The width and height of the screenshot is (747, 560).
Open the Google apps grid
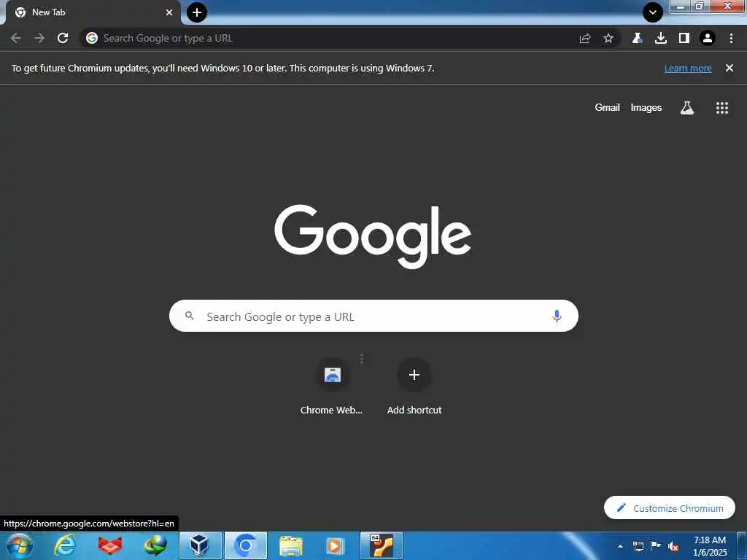[x=722, y=108]
